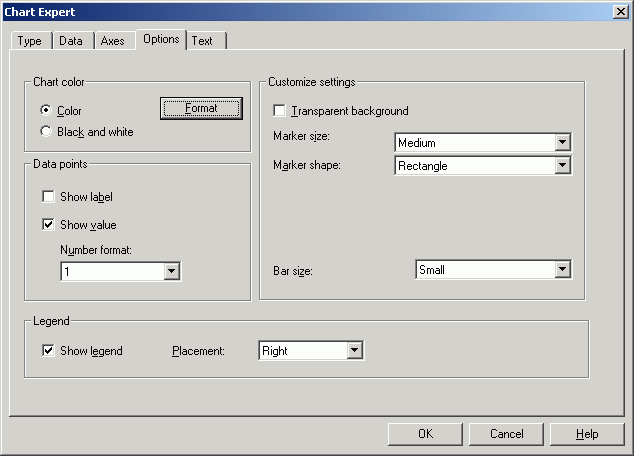Expand the legend Placement dropdown arrow
Viewport: 634px width, 456px height.
tap(354, 350)
